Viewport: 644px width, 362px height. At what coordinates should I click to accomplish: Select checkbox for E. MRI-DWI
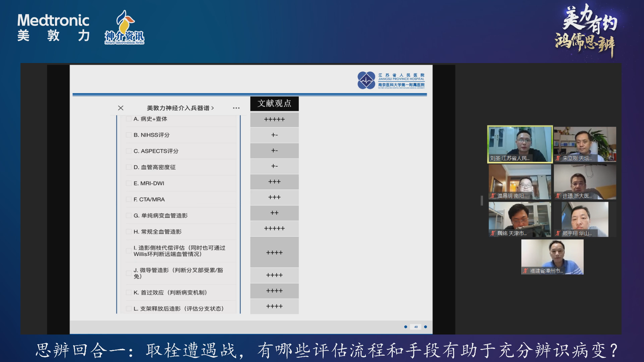128,183
